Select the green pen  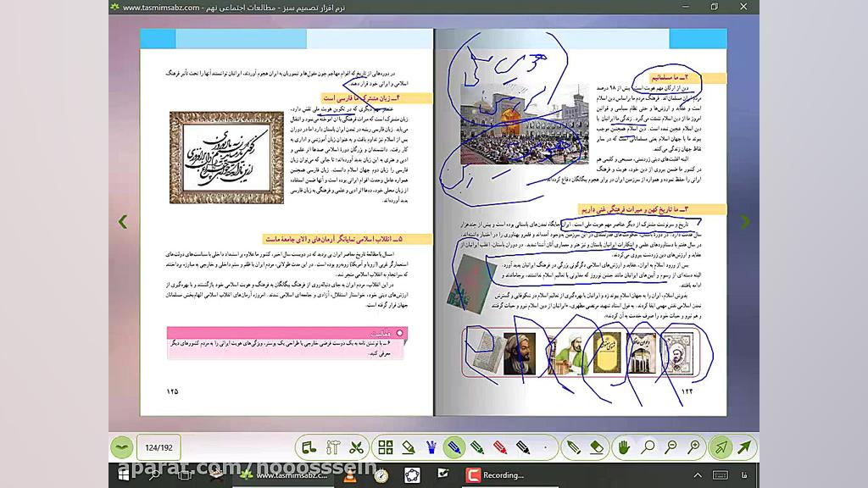tap(477, 447)
